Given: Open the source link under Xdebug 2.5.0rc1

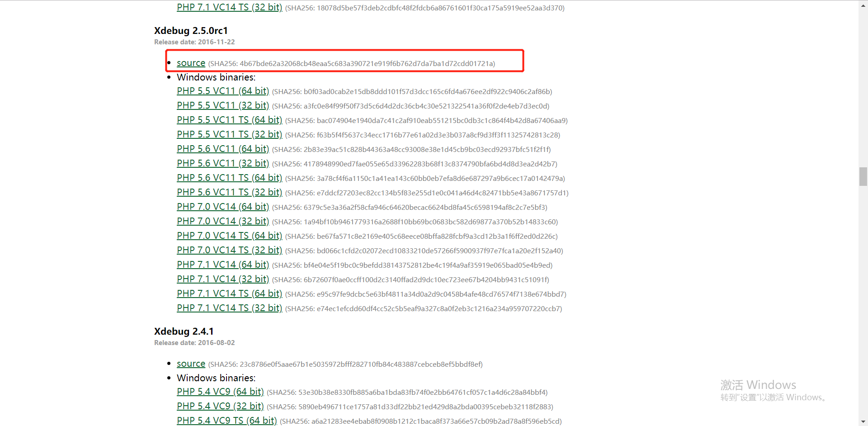Looking at the screenshot, I should point(191,63).
